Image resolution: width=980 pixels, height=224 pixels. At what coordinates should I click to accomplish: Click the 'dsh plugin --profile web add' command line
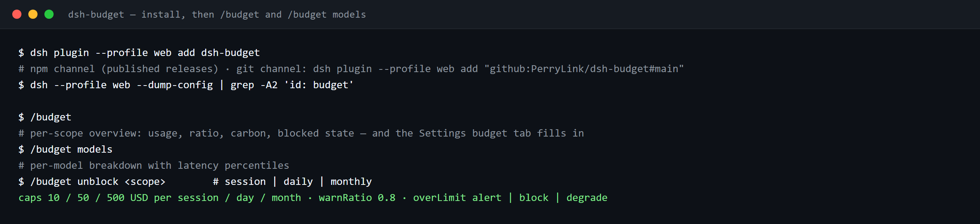(x=139, y=53)
